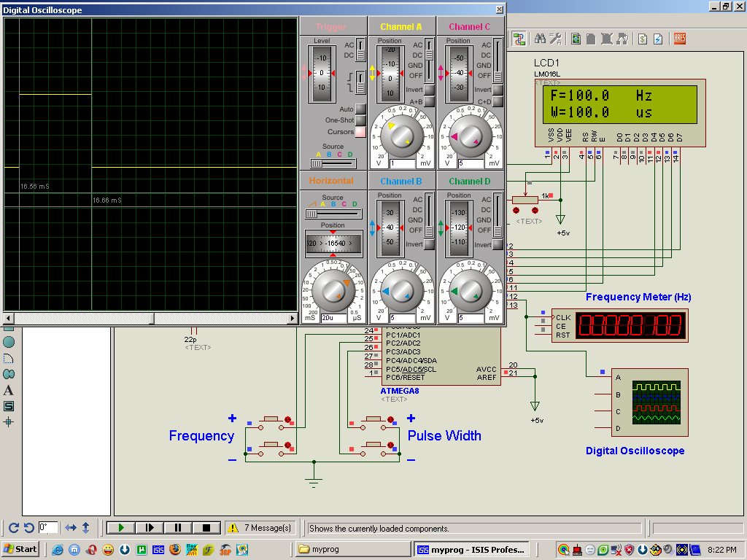Screen dimensions: 747x560
Task: Toggle Invert for Channel D
Action: coord(498,244)
